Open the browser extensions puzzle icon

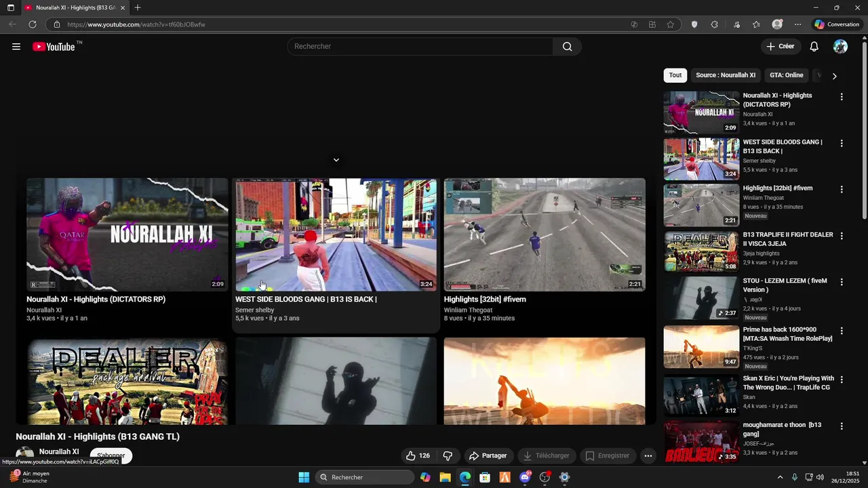pos(715,24)
